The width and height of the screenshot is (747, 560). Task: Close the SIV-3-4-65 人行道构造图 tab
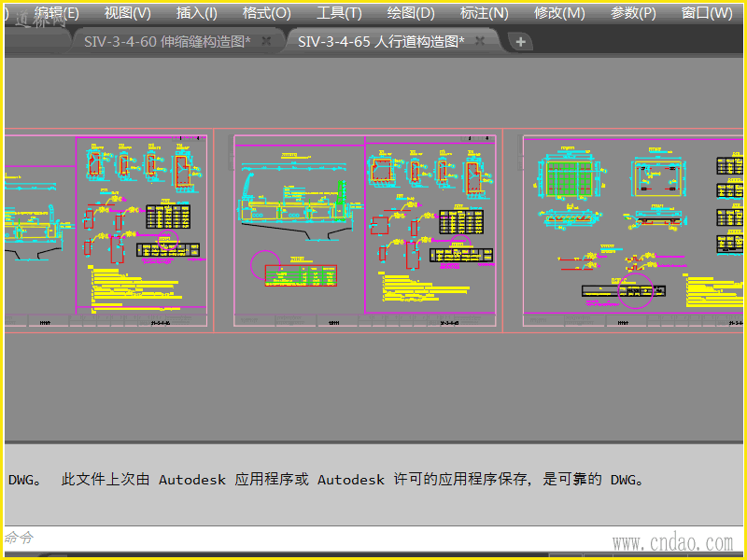[x=480, y=41]
